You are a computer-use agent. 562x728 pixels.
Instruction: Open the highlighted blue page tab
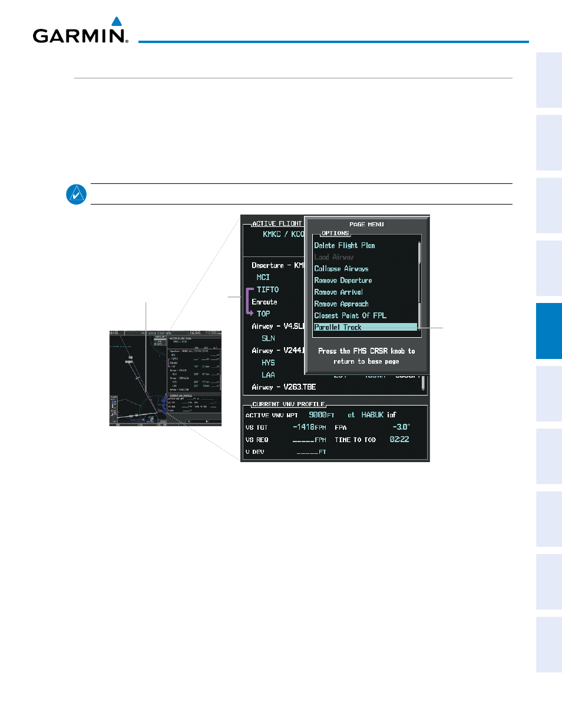click(549, 331)
